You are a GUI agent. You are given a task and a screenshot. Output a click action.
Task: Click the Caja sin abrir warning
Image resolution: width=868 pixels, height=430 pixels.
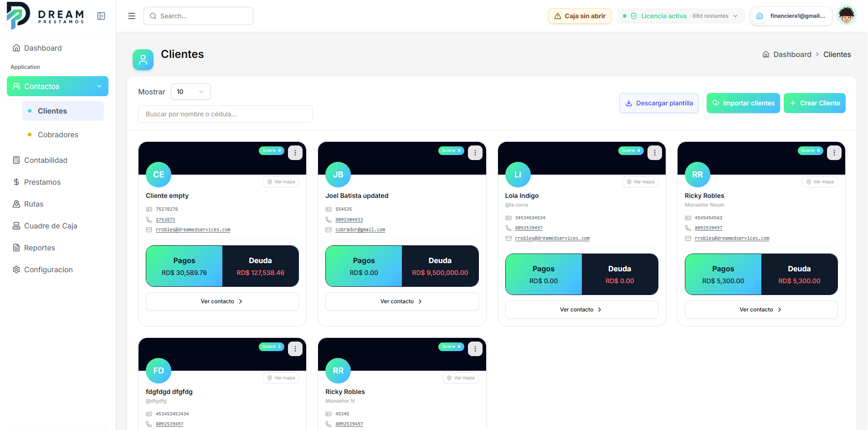coord(580,16)
